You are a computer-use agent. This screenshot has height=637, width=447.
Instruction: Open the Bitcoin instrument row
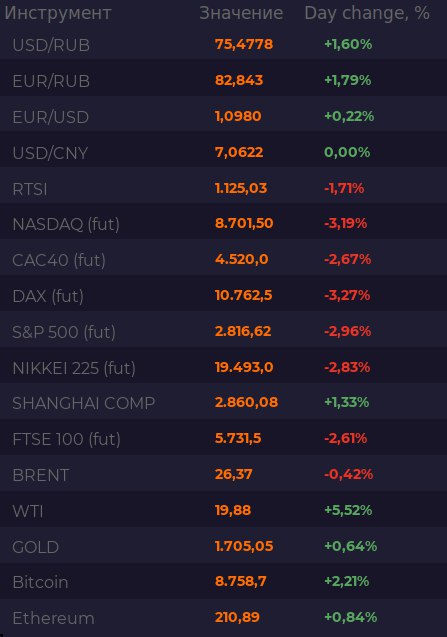coord(224,582)
